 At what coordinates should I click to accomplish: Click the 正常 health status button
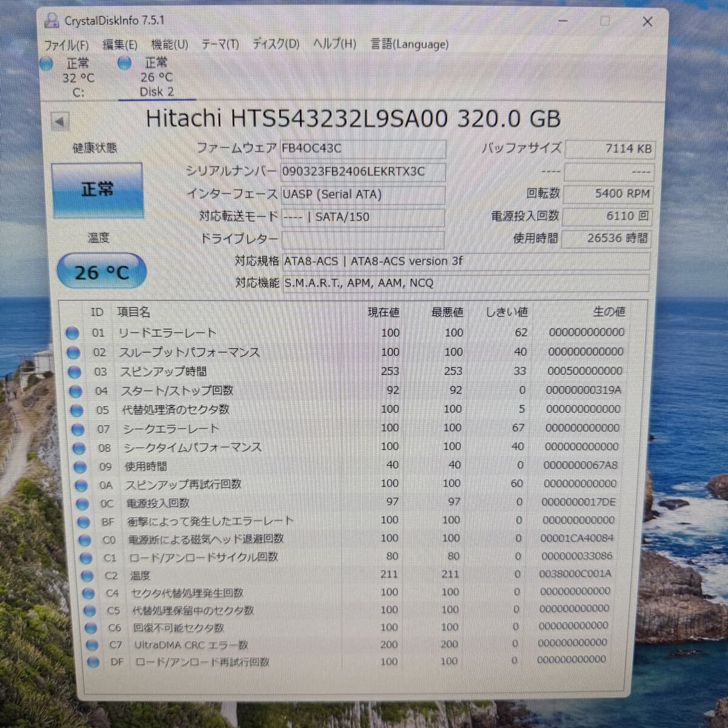98,189
